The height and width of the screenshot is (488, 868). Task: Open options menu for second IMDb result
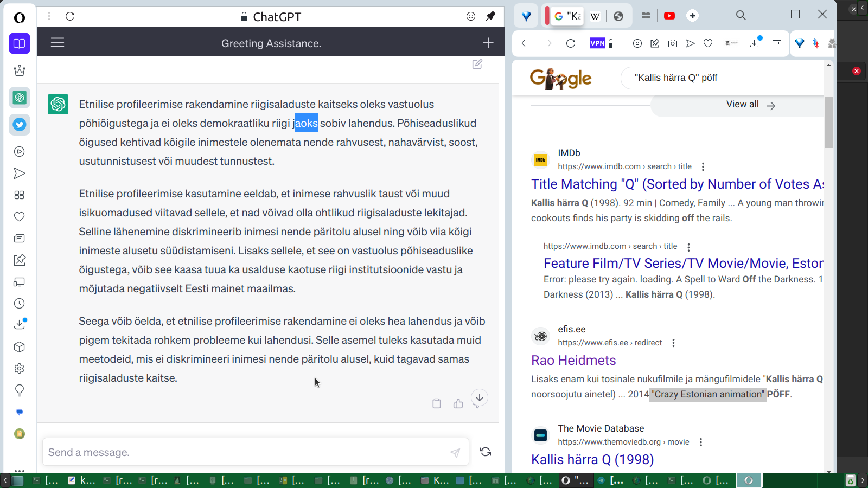point(688,247)
